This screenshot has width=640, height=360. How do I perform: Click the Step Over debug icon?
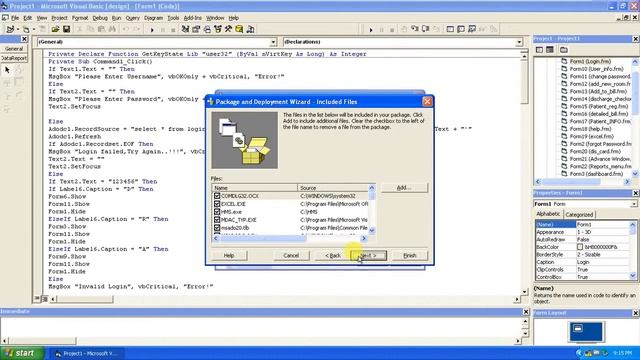click(425, 29)
